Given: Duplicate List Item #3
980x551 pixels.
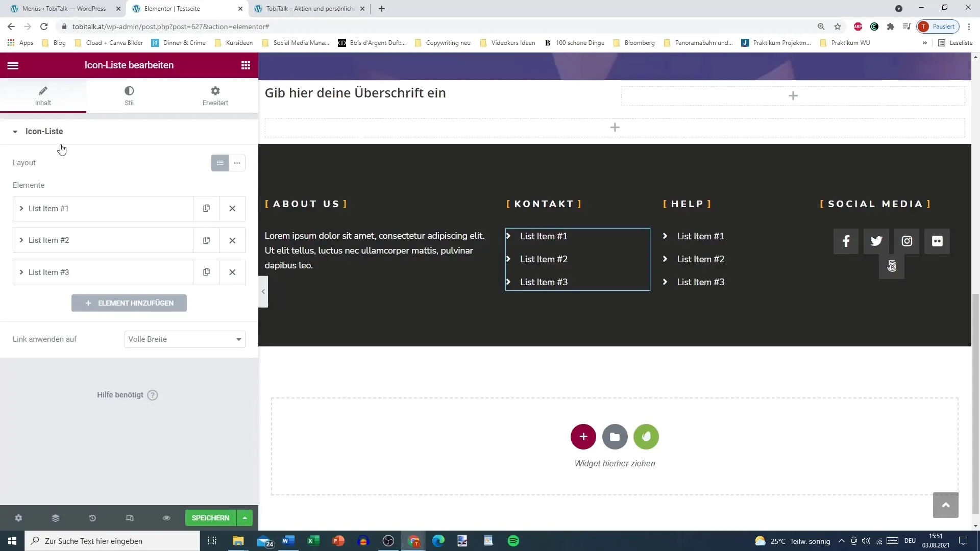Looking at the screenshot, I should click(x=206, y=272).
